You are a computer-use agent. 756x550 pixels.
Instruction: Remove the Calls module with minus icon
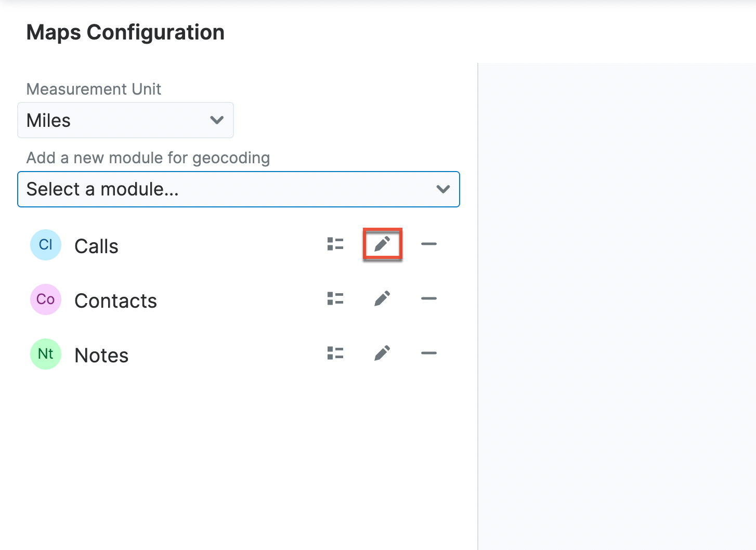click(429, 244)
